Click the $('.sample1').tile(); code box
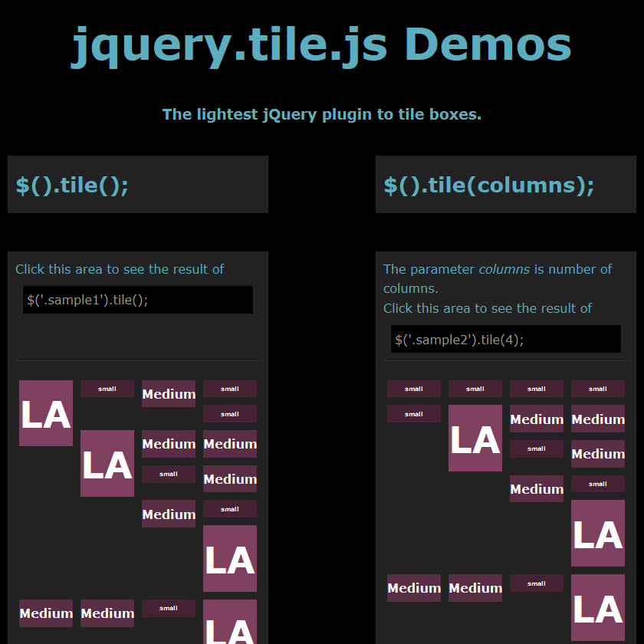 (138, 300)
